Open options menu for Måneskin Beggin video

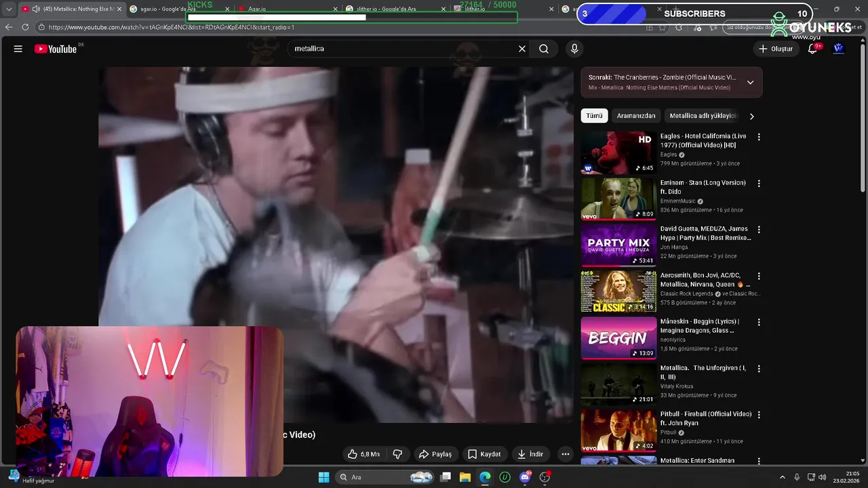pyautogui.click(x=759, y=323)
